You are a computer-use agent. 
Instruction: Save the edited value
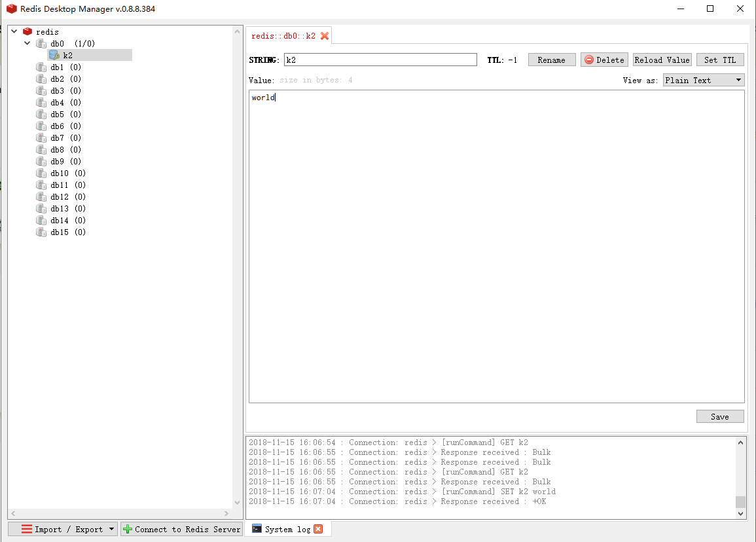tap(720, 416)
